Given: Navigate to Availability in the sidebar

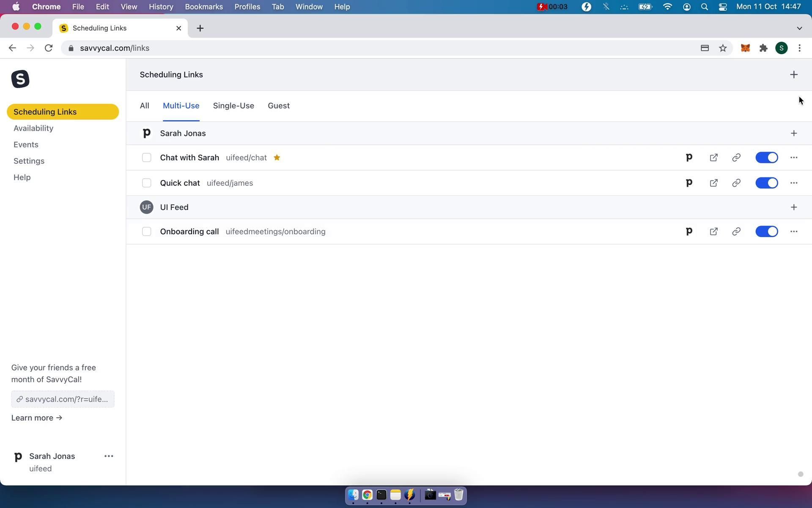Looking at the screenshot, I should (33, 128).
